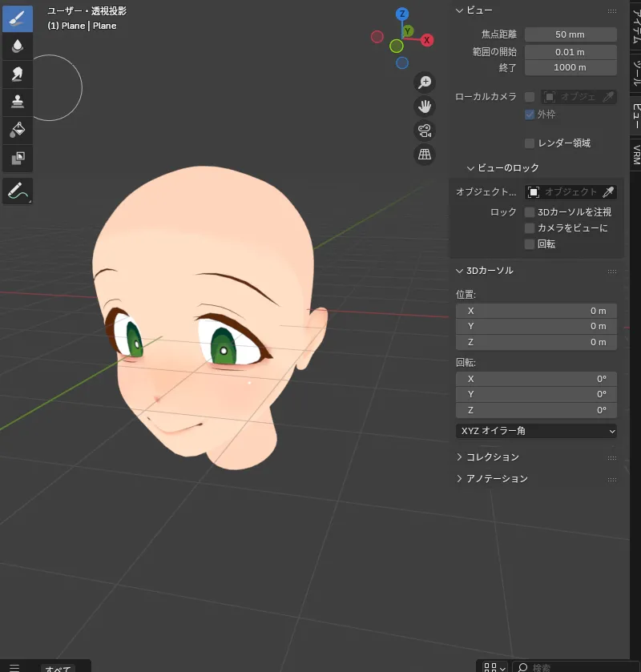Click the cursor rotation Z field
This screenshot has width=641, height=672.
pos(536,411)
